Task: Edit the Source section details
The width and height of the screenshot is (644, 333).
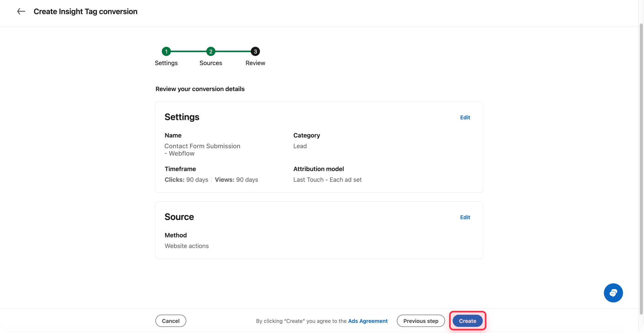Action: [x=465, y=217]
